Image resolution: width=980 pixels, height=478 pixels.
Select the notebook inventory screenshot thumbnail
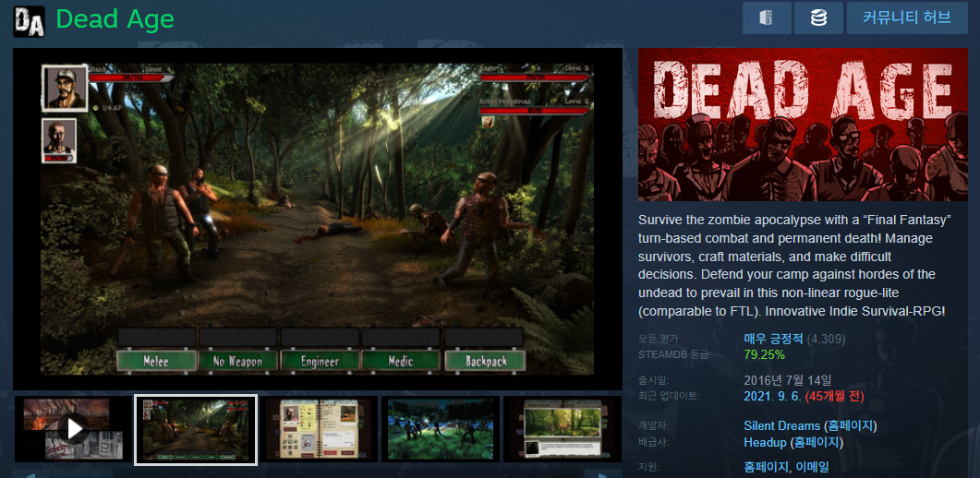318,429
